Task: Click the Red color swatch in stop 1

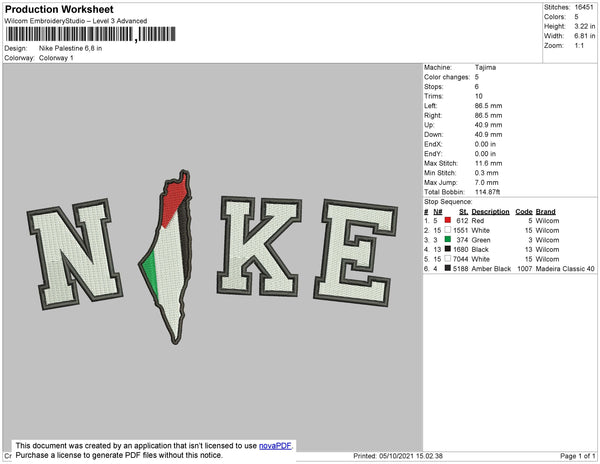Action: pyautogui.click(x=448, y=220)
